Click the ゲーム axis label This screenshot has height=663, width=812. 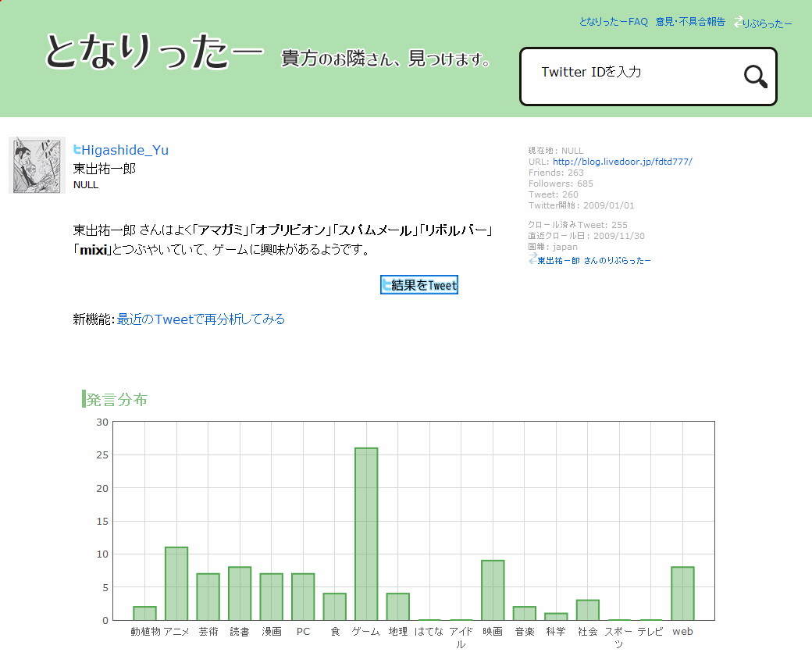[366, 632]
